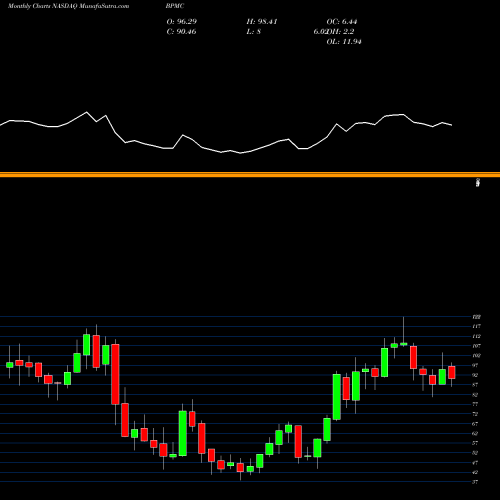This screenshot has width=500, height=500.
Task: Click the 'OL: 11.94' reading
Action: [344, 42]
